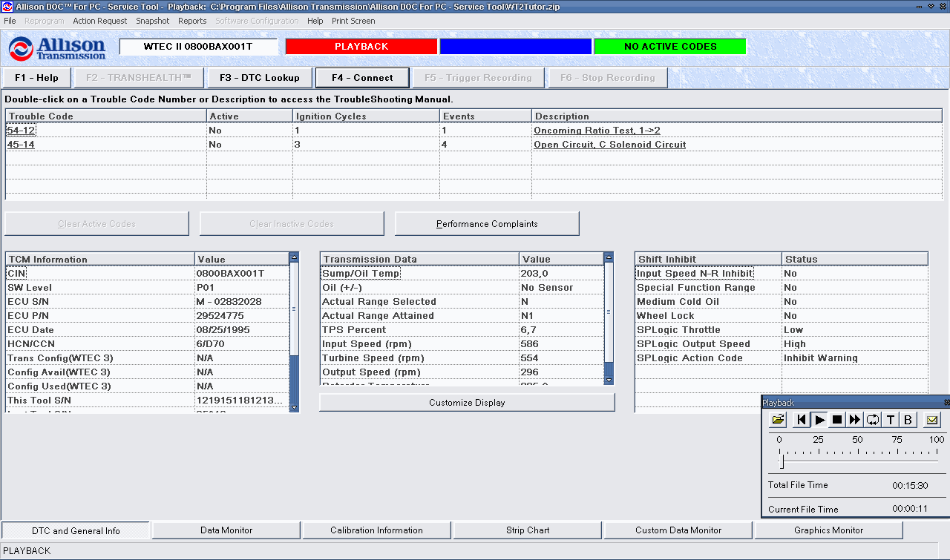Viewport: 950px width, 560px height.
Task: Select the TPS Percent row
Action: (462, 330)
